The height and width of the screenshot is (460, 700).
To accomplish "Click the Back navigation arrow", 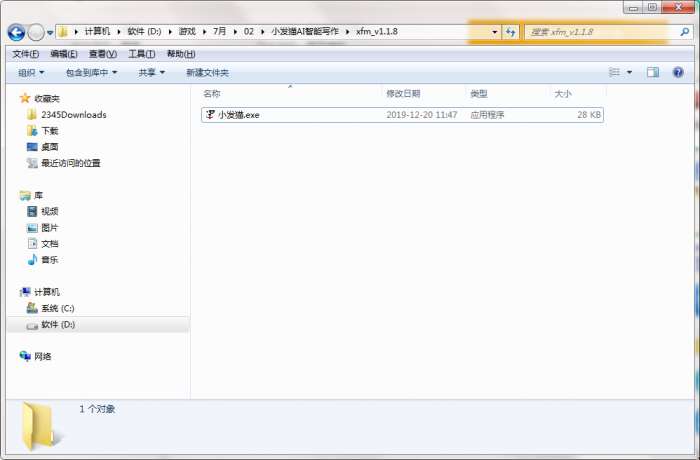I will tap(17, 32).
